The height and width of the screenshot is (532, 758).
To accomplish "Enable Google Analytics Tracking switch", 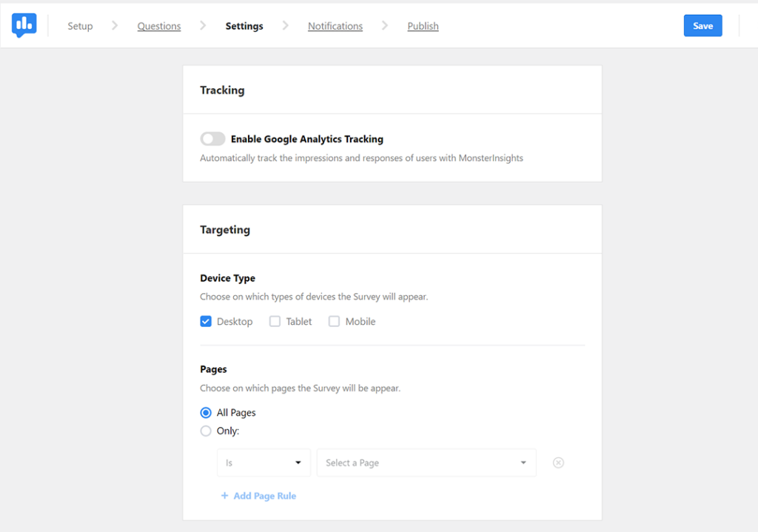I will click(x=212, y=138).
